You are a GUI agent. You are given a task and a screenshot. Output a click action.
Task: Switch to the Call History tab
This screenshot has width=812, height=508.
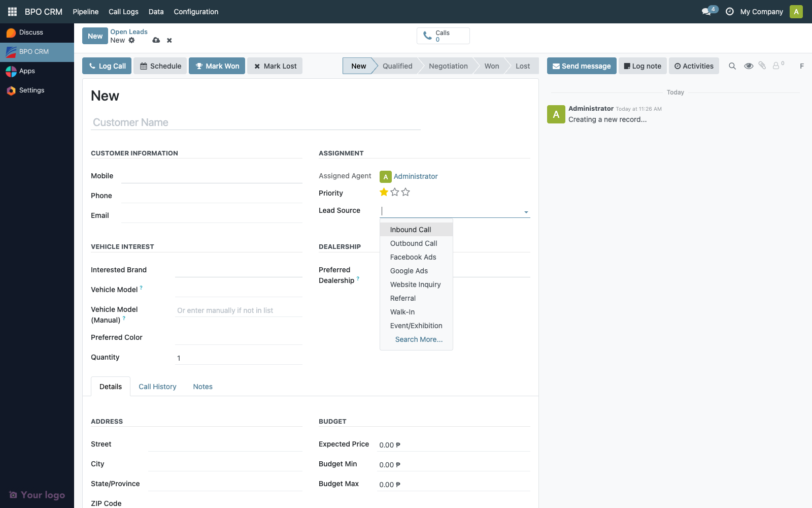[x=157, y=386]
